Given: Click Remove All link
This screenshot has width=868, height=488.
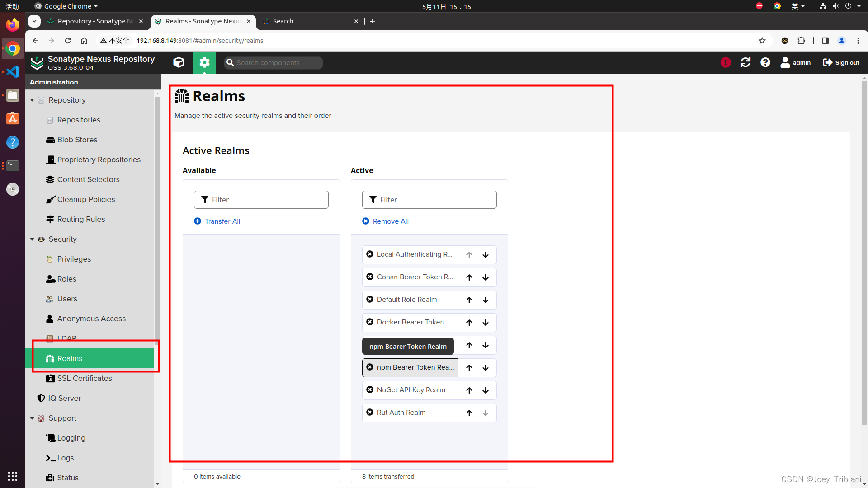Looking at the screenshot, I should (385, 221).
